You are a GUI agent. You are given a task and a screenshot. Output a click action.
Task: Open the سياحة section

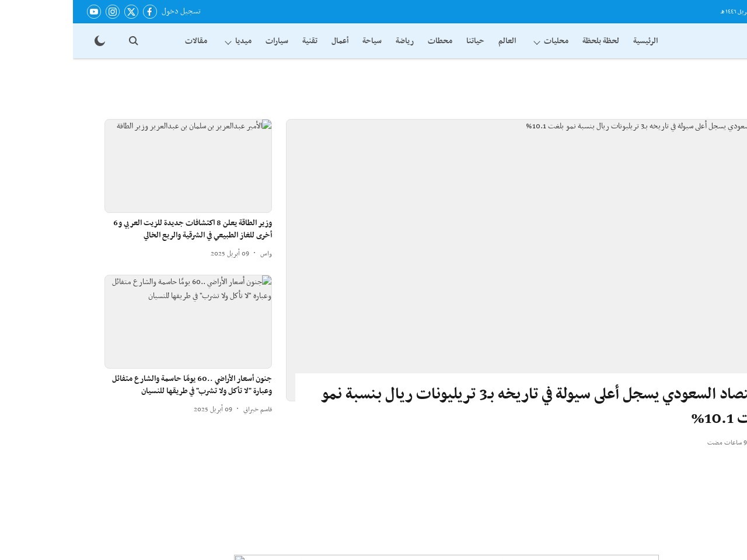372,41
